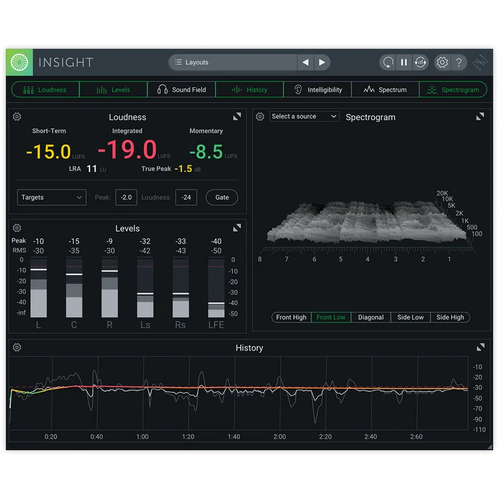The image size is (500, 500).
Task: Open the Layouts dropdown
Action: click(233, 62)
